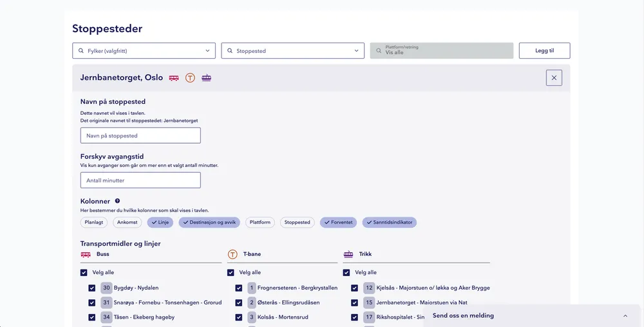Click the T-bane icon in the stop header
This screenshot has height=327, width=644.
click(x=190, y=78)
